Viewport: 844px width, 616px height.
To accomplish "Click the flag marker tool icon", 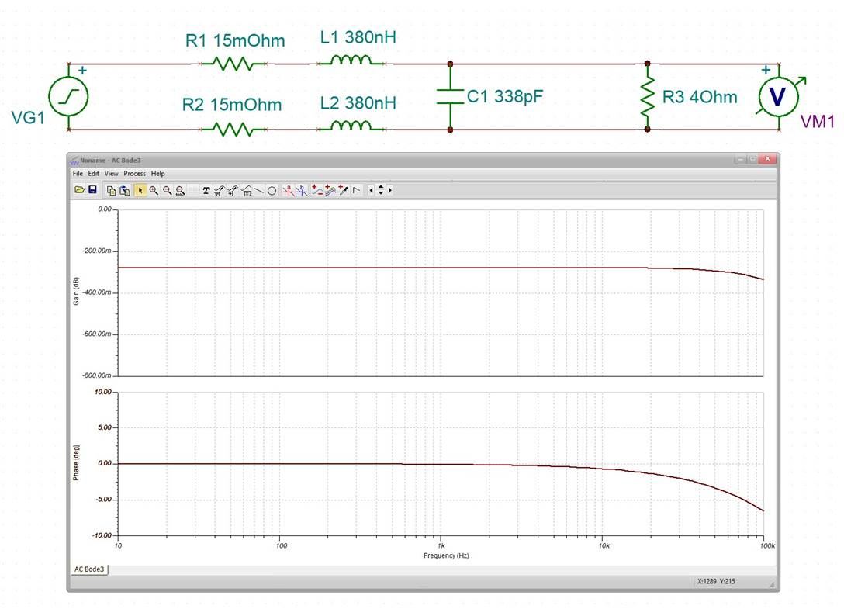I will [356, 190].
